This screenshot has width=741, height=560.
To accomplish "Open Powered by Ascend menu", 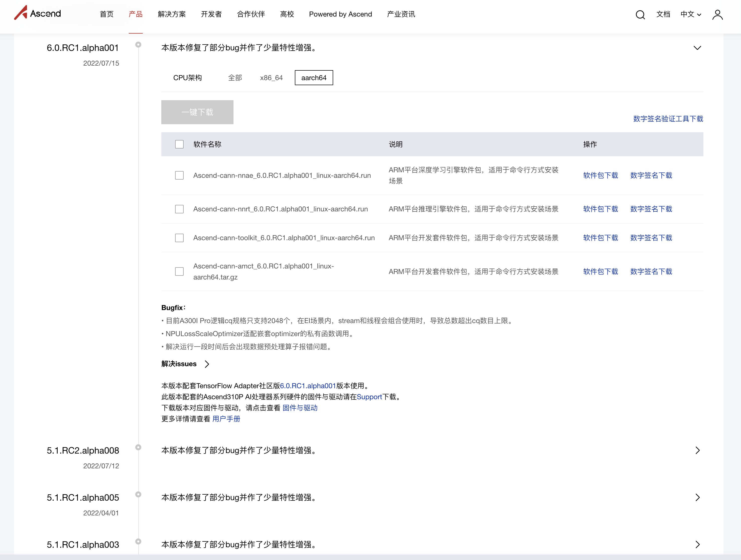I will click(340, 14).
